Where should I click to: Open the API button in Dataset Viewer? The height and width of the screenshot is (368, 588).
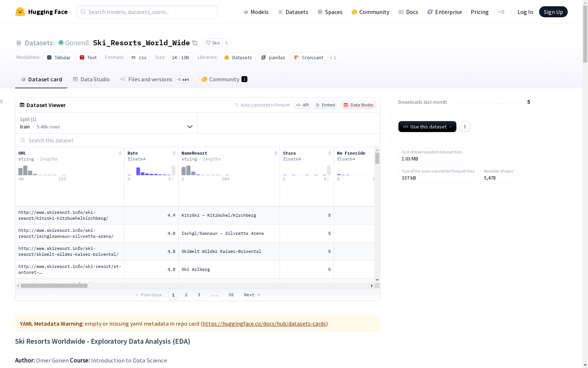(x=302, y=105)
